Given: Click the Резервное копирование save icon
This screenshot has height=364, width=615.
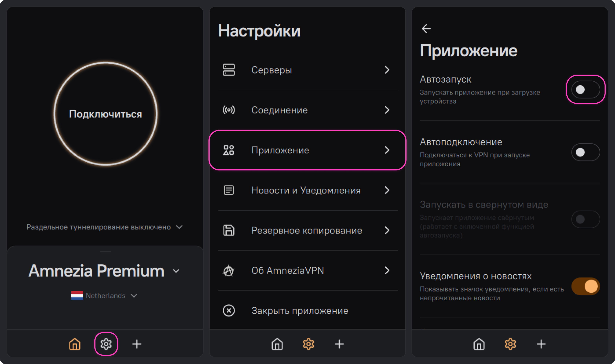Looking at the screenshot, I should point(229,230).
